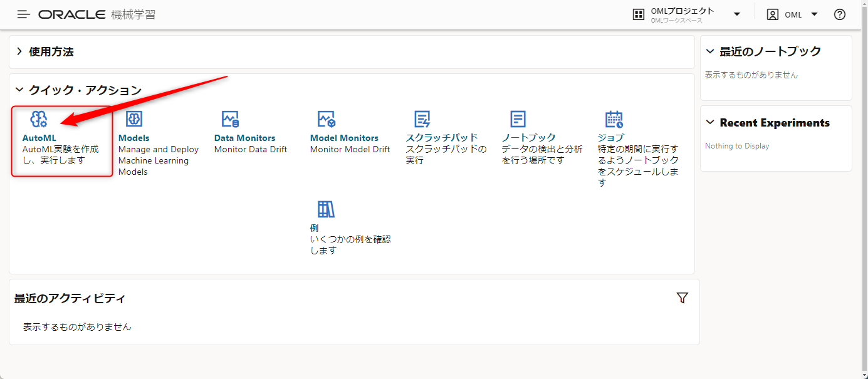Open the 例 link

coord(315,228)
